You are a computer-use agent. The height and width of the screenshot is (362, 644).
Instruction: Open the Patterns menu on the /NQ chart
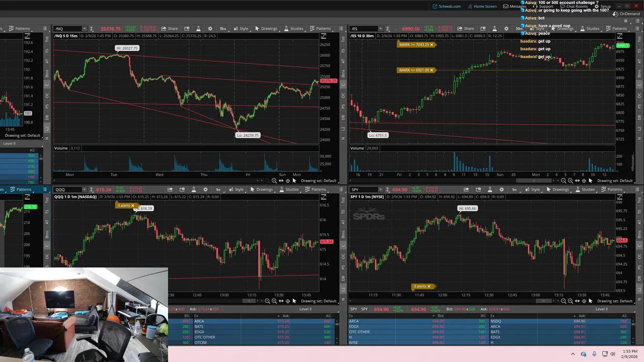[x=320, y=29]
